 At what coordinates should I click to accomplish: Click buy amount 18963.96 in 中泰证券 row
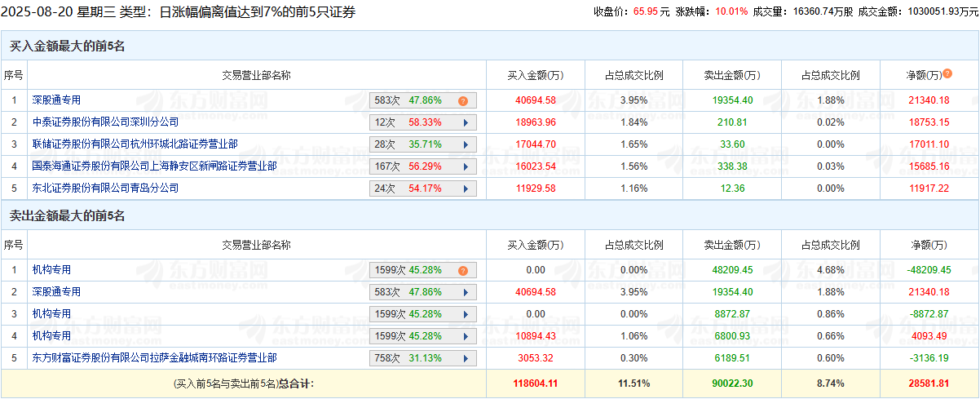pyautogui.click(x=536, y=122)
